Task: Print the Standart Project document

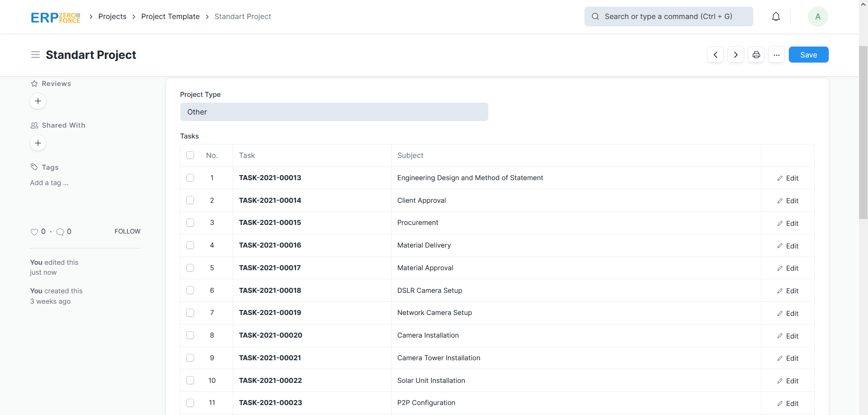Action: 756,55
